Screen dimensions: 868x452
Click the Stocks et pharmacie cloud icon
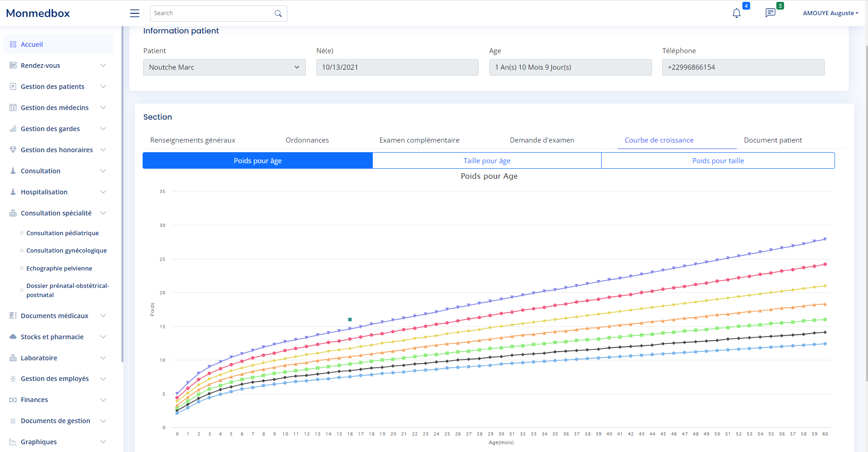(x=13, y=337)
